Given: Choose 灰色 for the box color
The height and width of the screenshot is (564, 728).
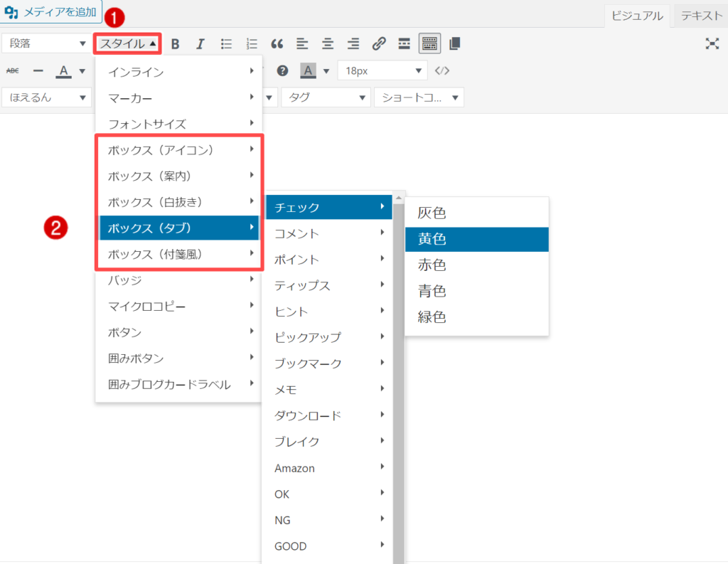Looking at the screenshot, I should (477, 213).
